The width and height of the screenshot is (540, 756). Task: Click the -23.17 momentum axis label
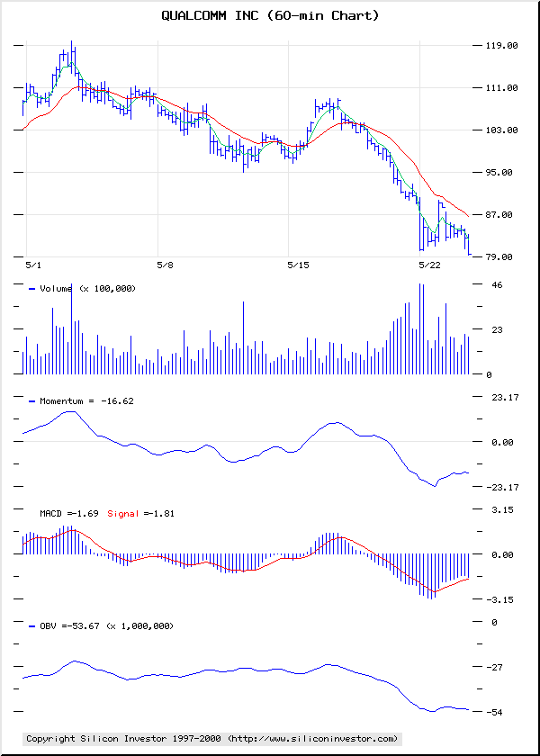(x=502, y=487)
